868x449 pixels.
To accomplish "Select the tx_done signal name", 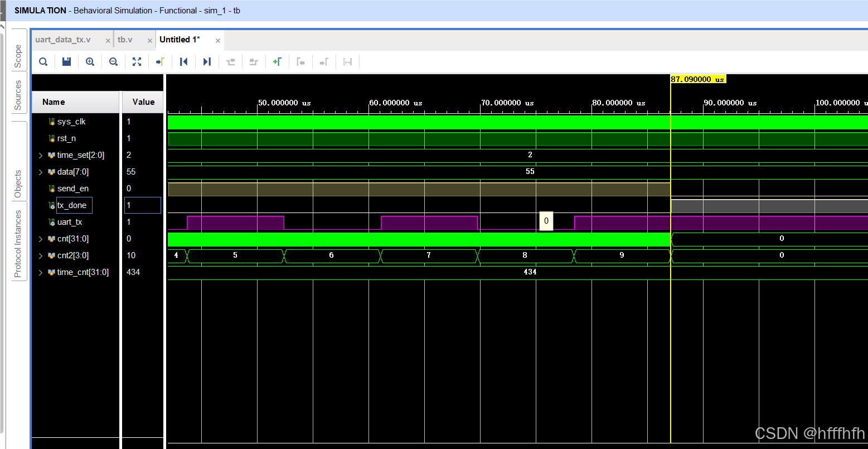I will [72, 205].
